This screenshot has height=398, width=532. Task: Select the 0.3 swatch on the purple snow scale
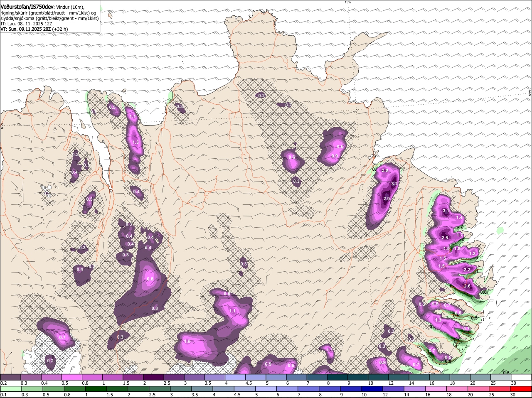pyautogui.click(x=31, y=377)
